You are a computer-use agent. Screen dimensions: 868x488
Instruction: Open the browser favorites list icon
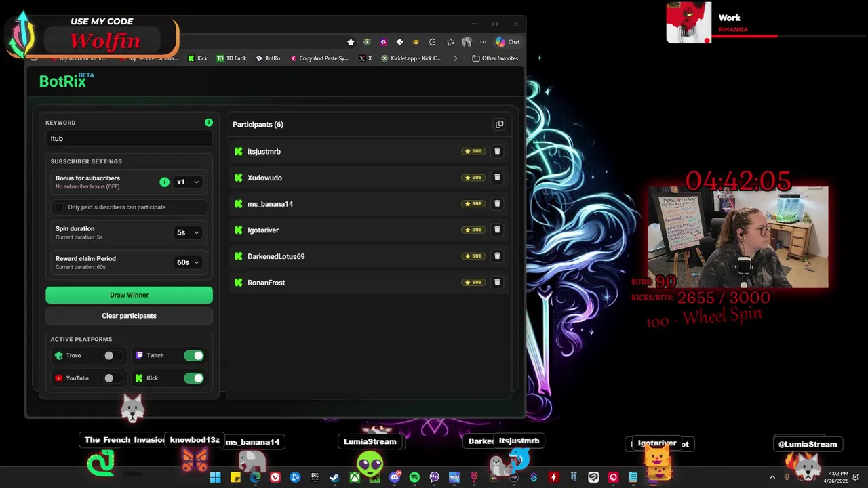(450, 42)
